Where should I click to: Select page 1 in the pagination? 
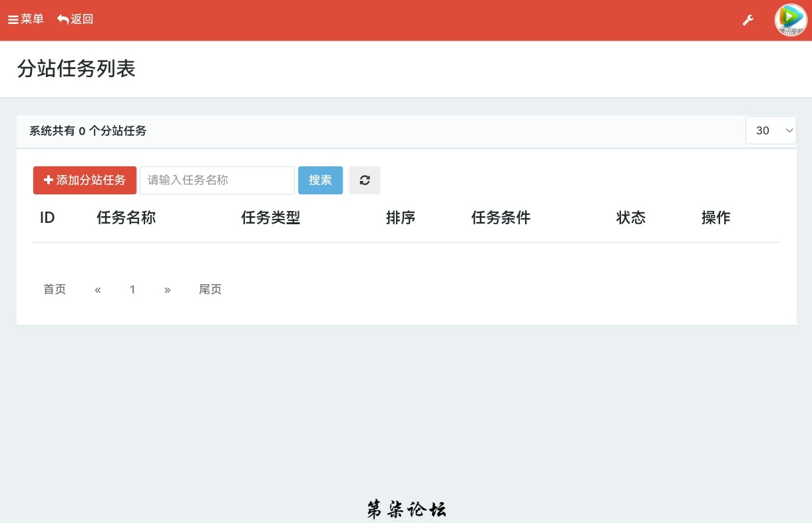[x=132, y=289]
